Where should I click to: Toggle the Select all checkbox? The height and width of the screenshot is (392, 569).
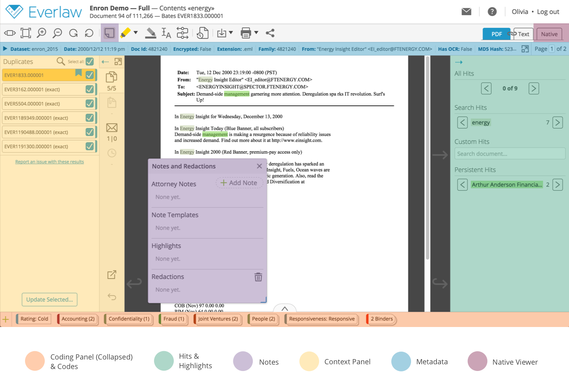pos(90,61)
